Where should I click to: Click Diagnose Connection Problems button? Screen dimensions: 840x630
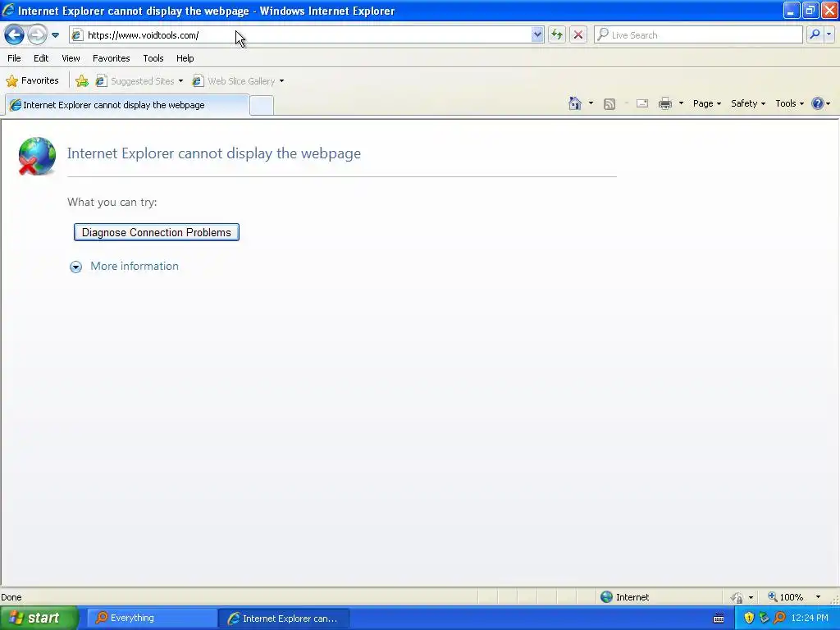157,232
